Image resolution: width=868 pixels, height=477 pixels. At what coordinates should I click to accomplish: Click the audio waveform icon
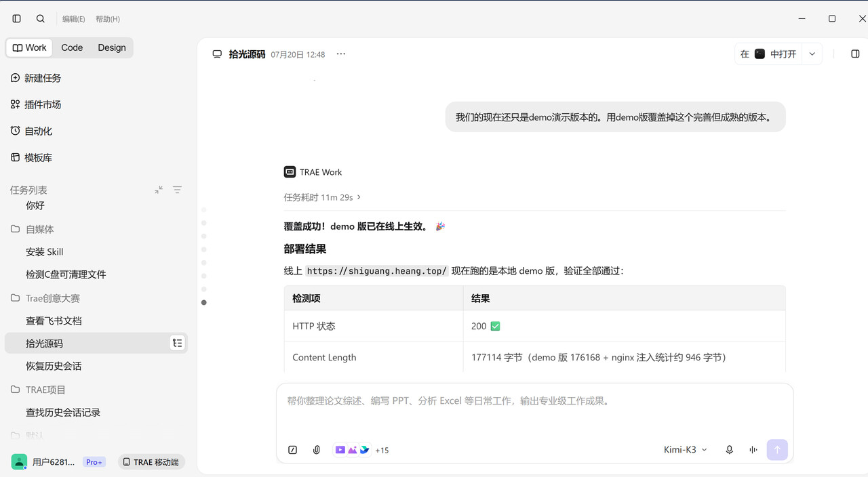coord(753,450)
